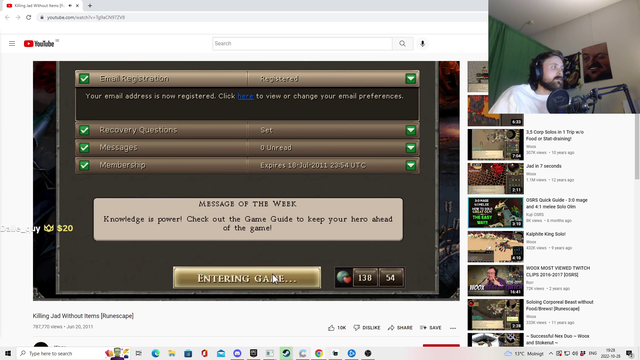Toggle the Email Registration checkbox
The width and height of the screenshot is (640, 360).
point(84,78)
